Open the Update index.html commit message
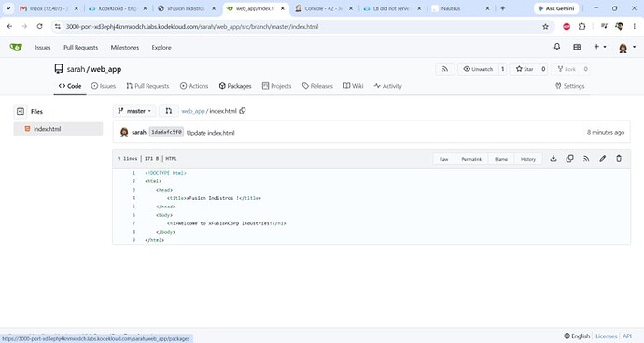Screen dimensions: 644x343 pyautogui.click(x=210, y=133)
